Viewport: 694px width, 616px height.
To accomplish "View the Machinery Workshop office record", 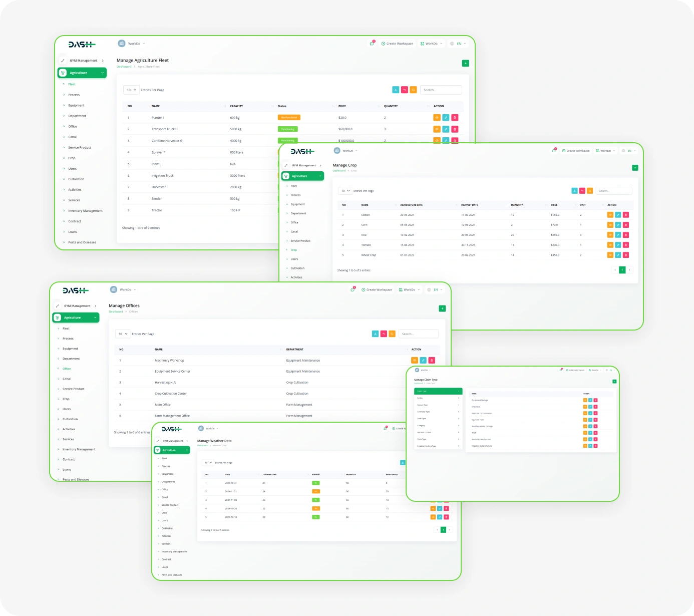I will point(414,360).
